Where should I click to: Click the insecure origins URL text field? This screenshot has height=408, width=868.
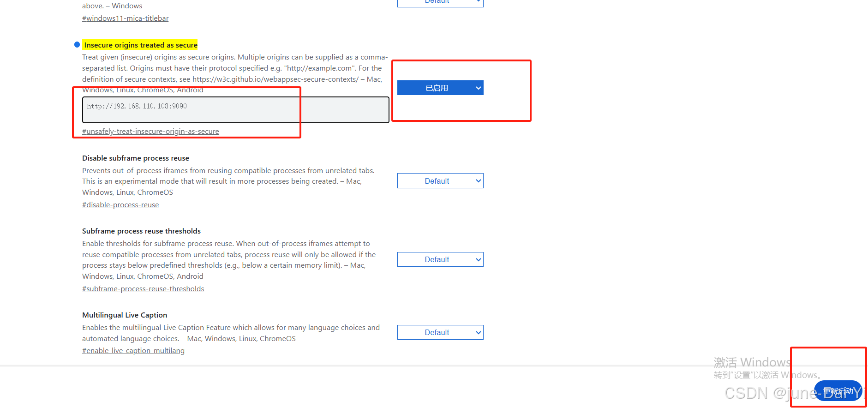pos(235,110)
